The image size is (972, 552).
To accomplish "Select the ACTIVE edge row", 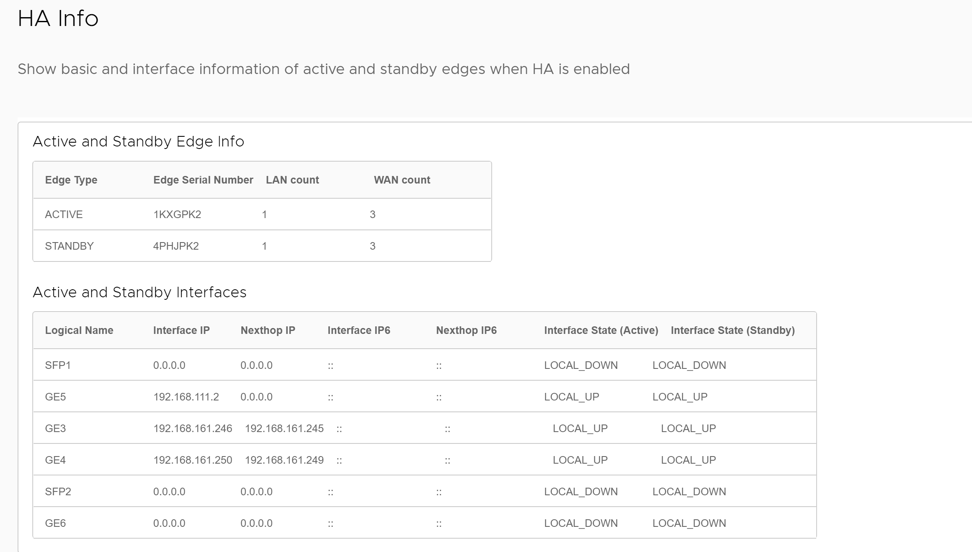I will pos(64,214).
